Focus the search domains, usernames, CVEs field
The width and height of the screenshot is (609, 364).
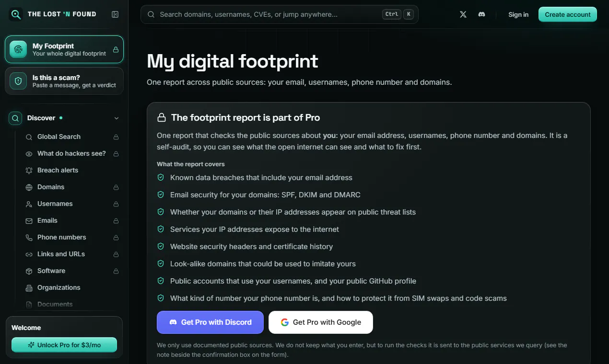pos(280,14)
